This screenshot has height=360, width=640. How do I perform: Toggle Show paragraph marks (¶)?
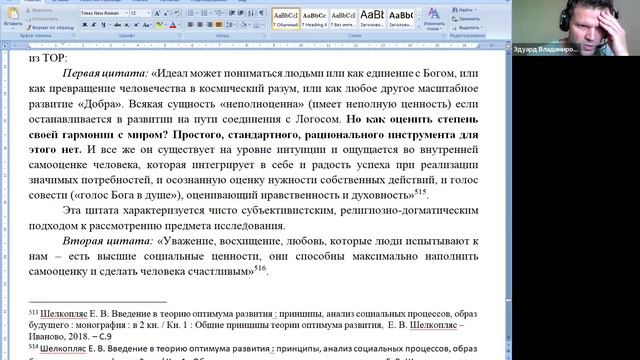pos(261,13)
